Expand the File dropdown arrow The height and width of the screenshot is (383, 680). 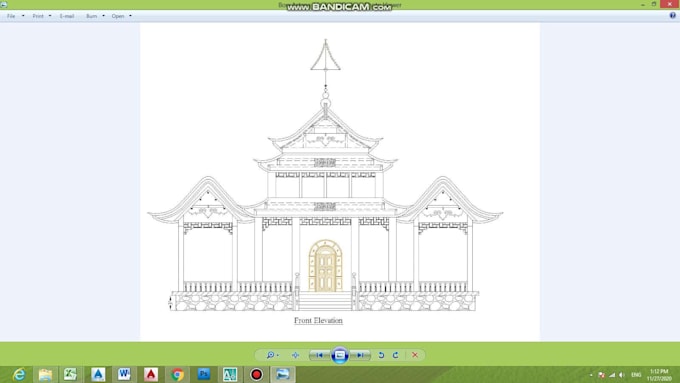23,16
